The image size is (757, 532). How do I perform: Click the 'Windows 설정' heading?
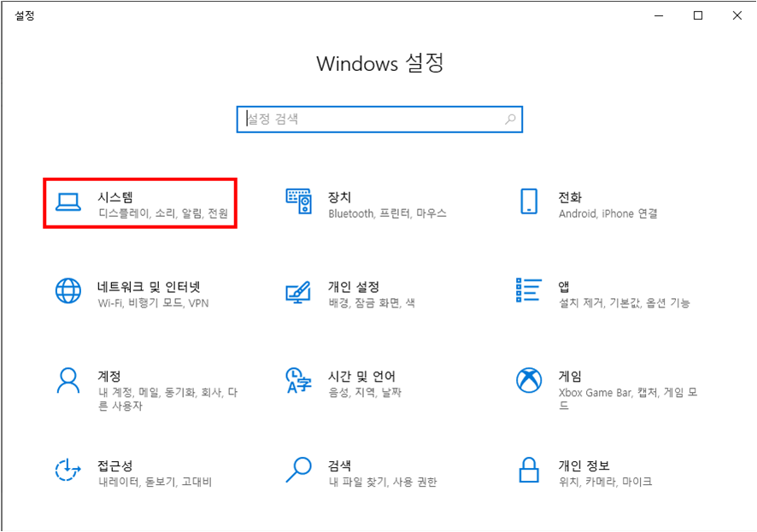pos(380,63)
